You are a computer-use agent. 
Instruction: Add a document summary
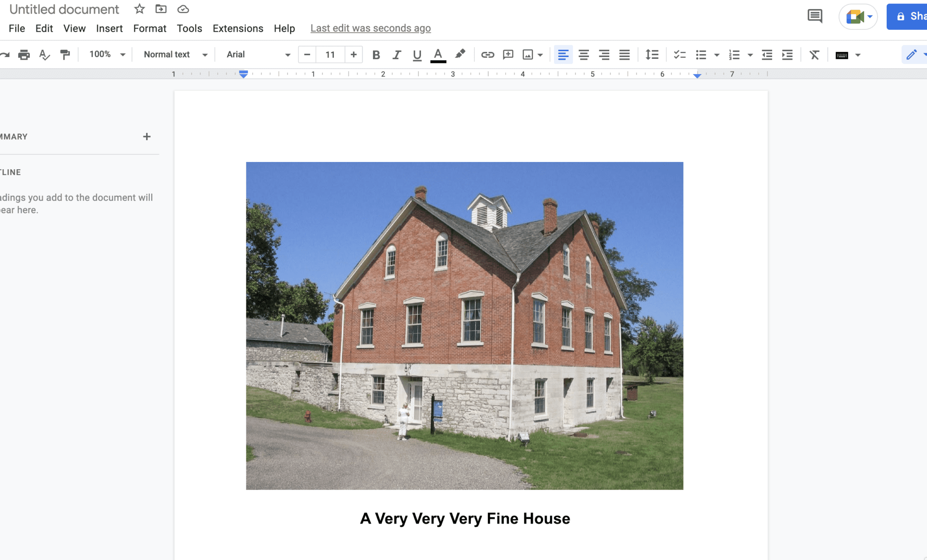pos(146,136)
